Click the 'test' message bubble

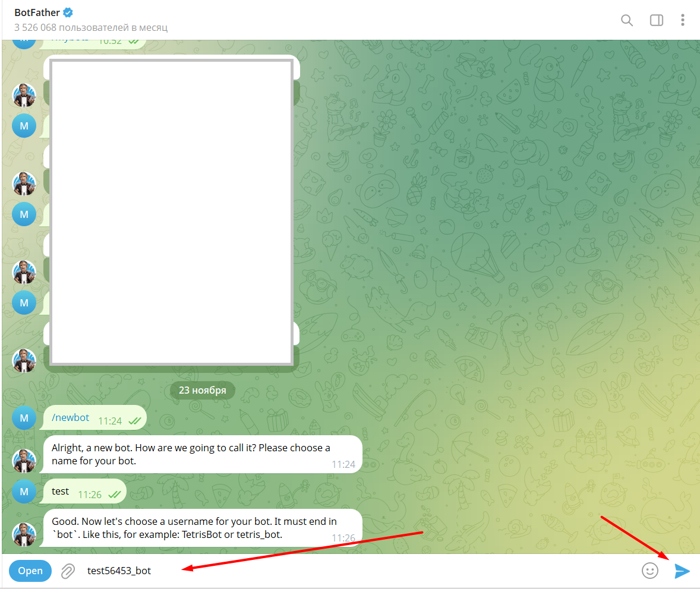tap(83, 491)
